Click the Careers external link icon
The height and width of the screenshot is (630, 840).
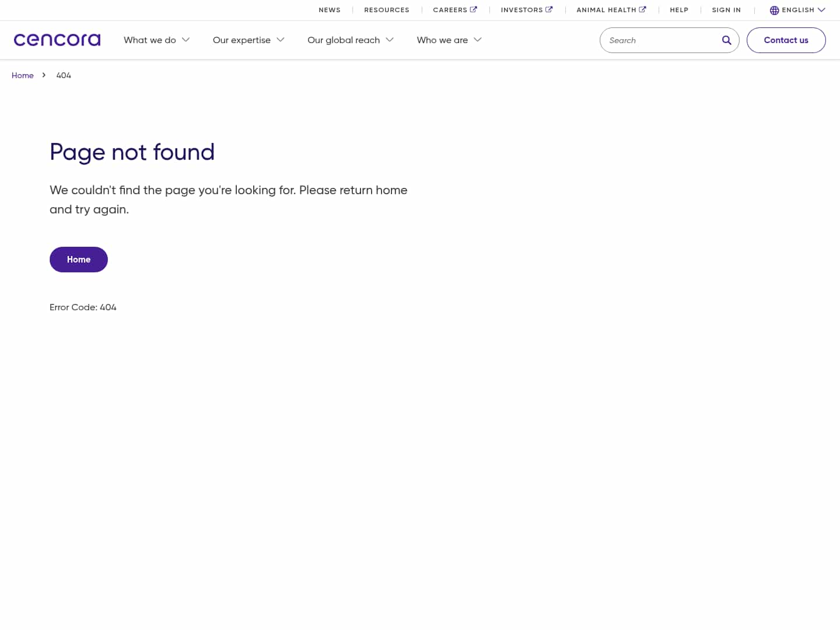(474, 9)
